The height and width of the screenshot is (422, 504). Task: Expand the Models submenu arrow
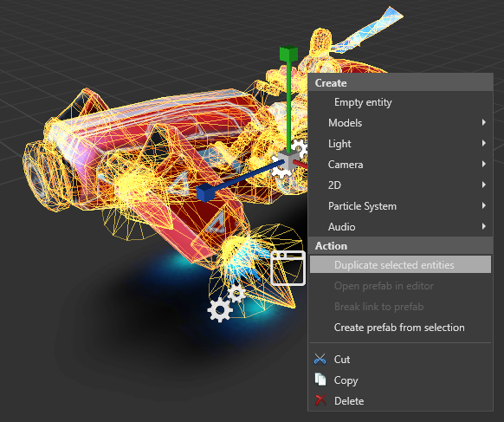pos(484,122)
